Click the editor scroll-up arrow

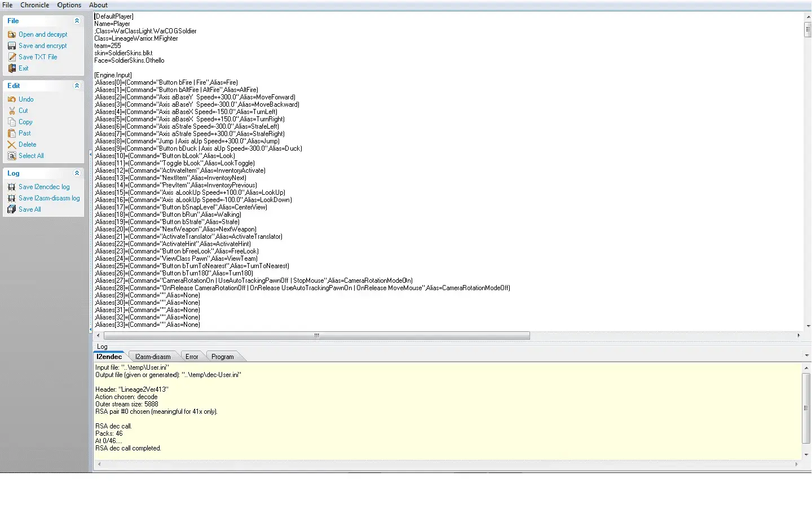click(807, 17)
